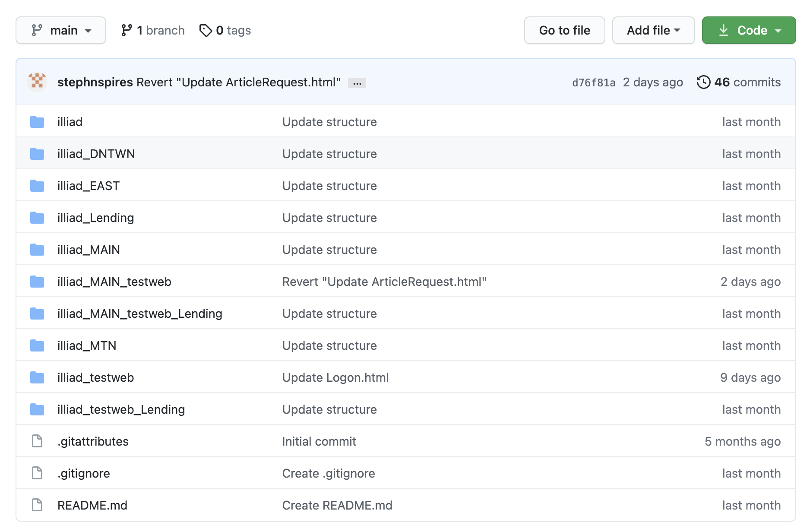The height and width of the screenshot is (532, 810).
Task: Expand commit message with ellipsis button
Action: click(357, 83)
